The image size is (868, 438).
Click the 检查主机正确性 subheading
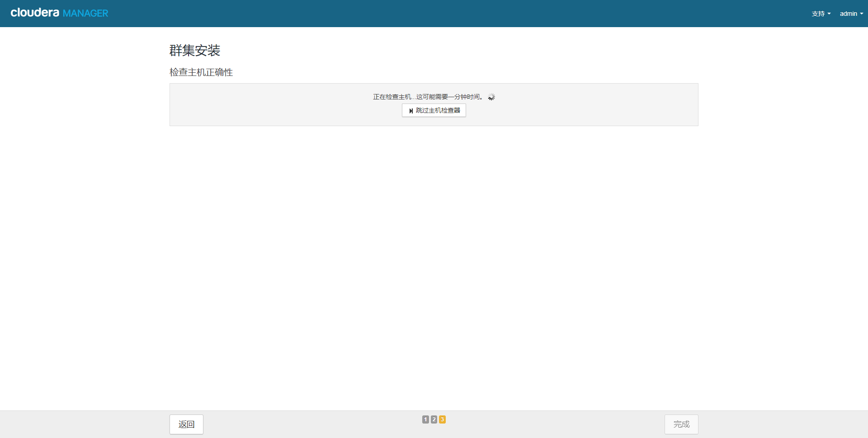[x=201, y=72]
